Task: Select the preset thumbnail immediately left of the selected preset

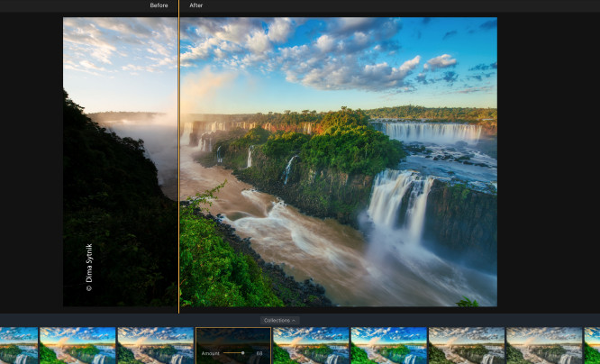Action: click(x=156, y=346)
